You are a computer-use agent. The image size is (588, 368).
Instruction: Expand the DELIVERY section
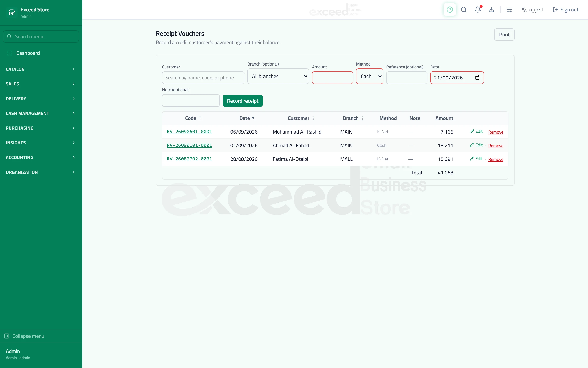pos(41,99)
